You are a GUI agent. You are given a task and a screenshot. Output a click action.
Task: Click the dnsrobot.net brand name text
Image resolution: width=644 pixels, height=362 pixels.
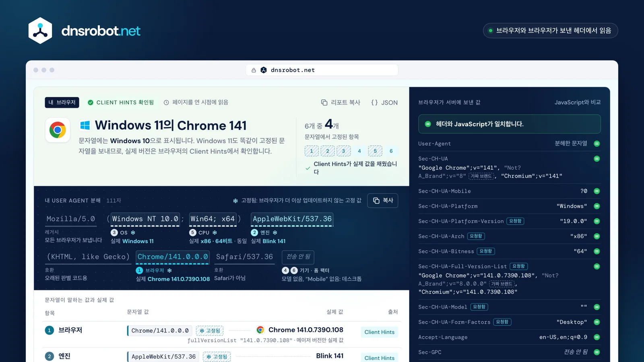[101, 31]
